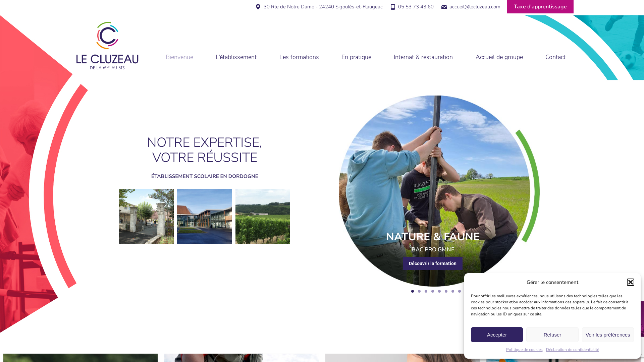Open the Bienvenue menu item
This screenshot has height=362, width=644.
(x=179, y=57)
